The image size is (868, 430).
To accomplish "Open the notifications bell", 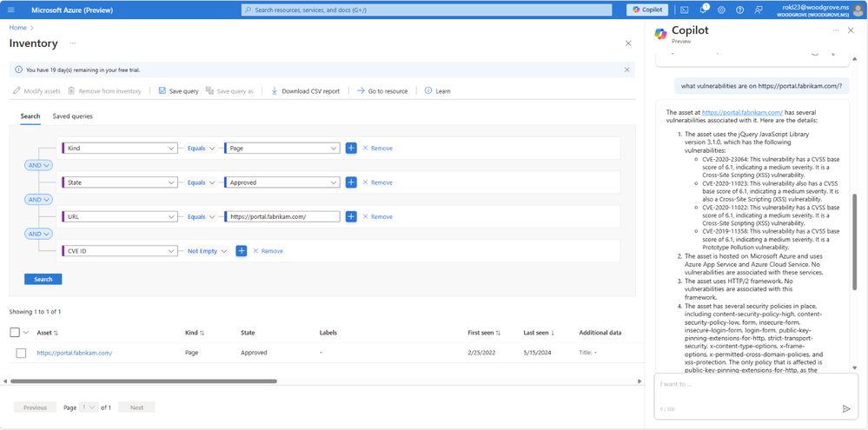I will point(703,10).
